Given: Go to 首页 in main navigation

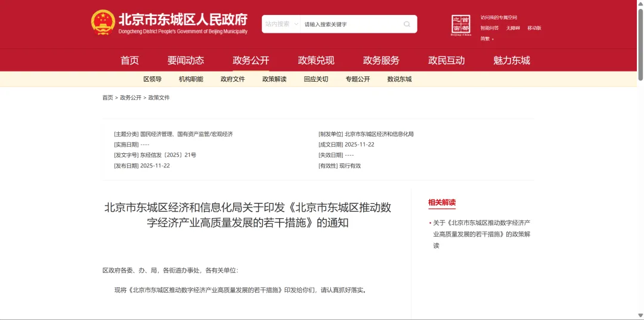Looking at the screenshot, I should tap(129, 60).
